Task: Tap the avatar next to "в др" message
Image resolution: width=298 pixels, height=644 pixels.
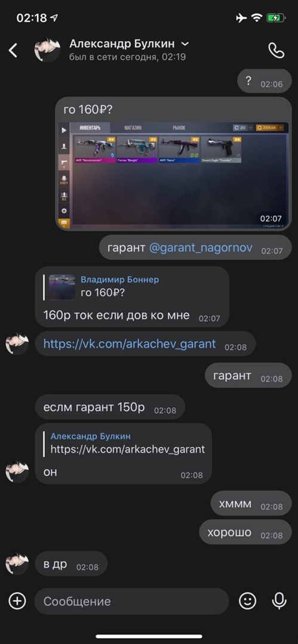Action: tap(17, 563)
